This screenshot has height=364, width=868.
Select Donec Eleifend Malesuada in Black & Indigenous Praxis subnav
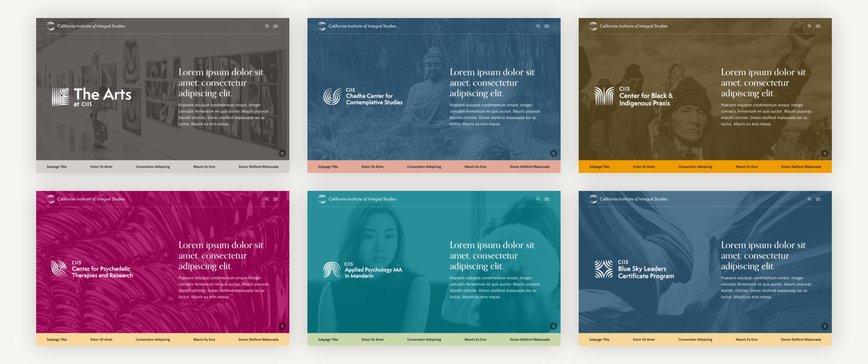tap(801, 167)
